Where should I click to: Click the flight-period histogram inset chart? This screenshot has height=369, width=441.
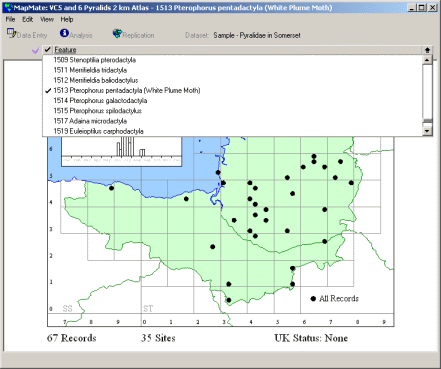(122, 151)
